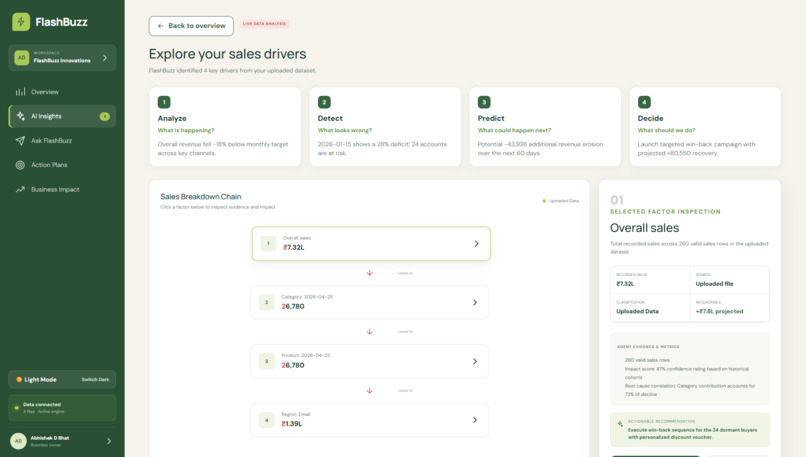This screenshot has height=457, width=806.
Task: Click the '₹1.39L' Region Email value
Action: (x=292, y=424)
